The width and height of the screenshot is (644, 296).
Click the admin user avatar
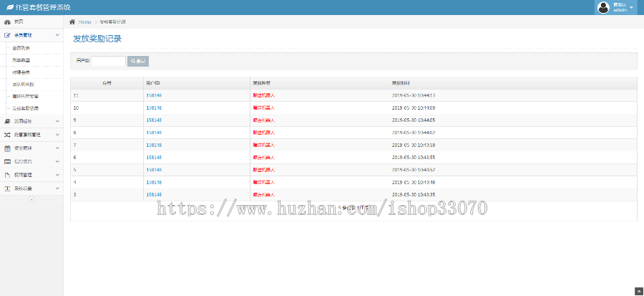click(603, 7)
